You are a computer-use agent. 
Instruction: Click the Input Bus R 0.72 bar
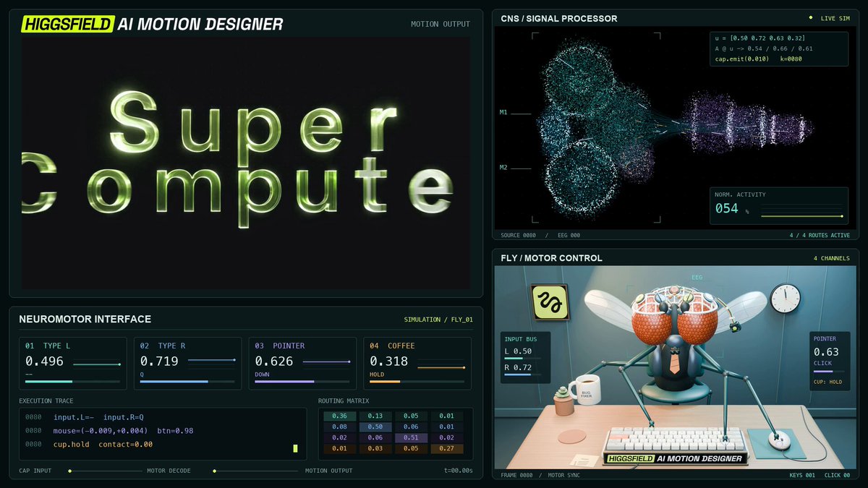[x=524, y=375]
